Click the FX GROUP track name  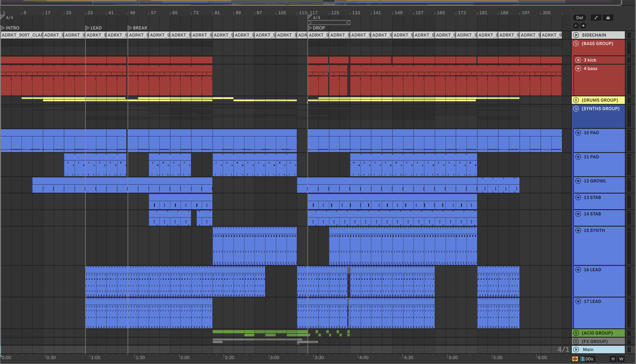point(594,341)
